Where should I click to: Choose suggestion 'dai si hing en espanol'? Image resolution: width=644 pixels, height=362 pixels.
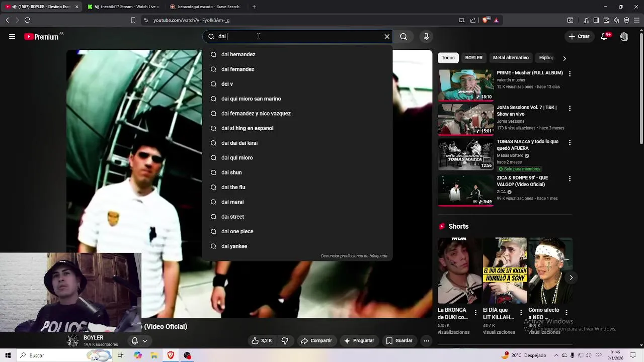click(297, 128)
